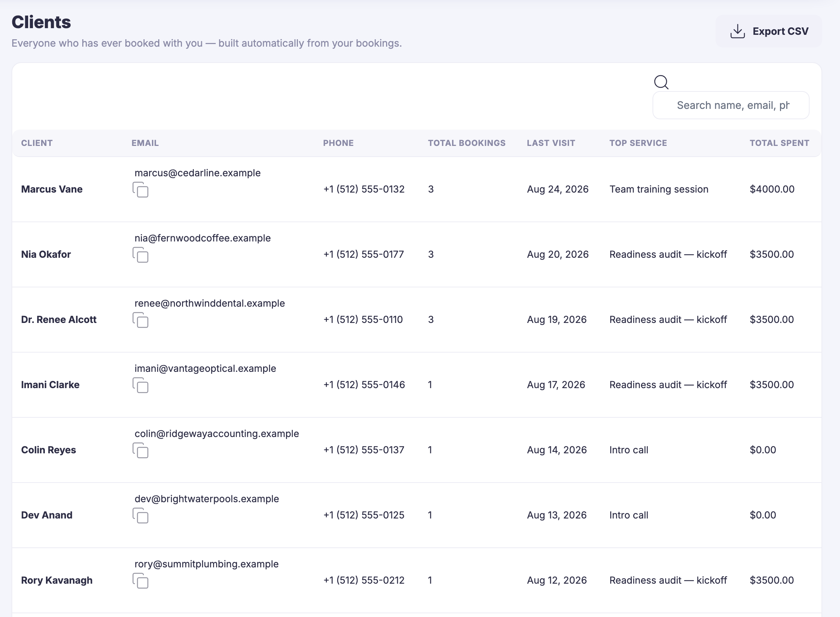Click Colin Reyes's Intro call service
The height and width of the screenshot is (617, 840).
[629, 450]
